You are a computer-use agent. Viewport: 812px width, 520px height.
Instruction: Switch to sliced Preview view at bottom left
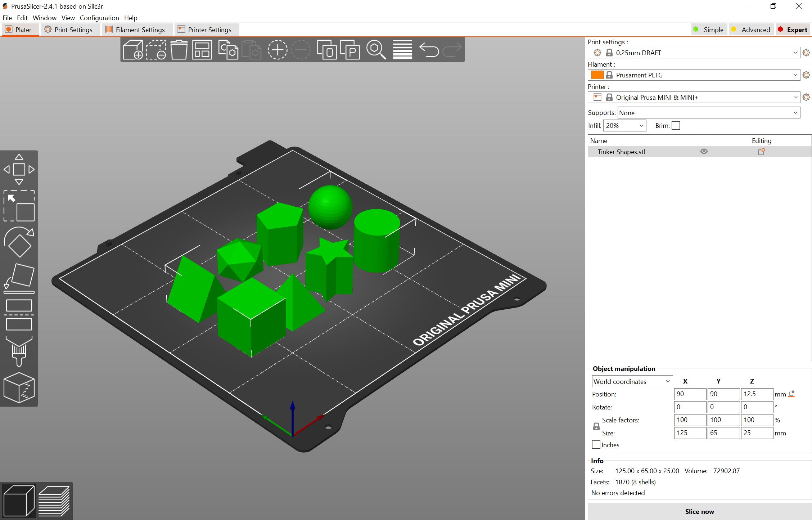[54, 501]
